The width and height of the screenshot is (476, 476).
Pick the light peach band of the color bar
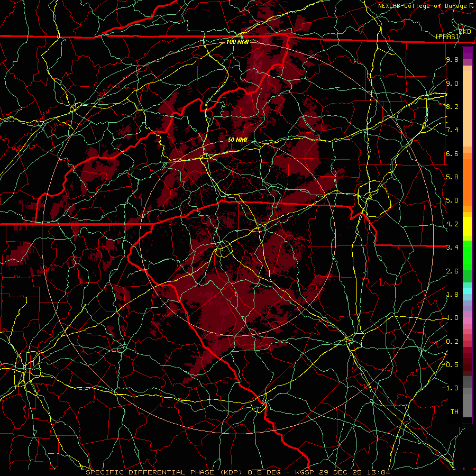point(467,109)
